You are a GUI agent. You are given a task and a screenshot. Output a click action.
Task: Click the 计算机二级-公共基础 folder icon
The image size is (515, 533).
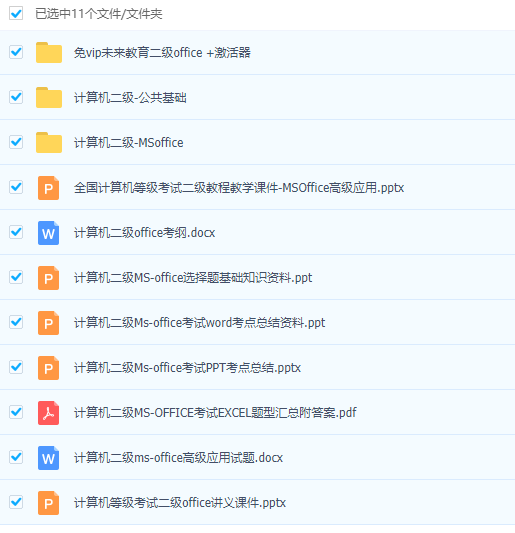point(49,98)
